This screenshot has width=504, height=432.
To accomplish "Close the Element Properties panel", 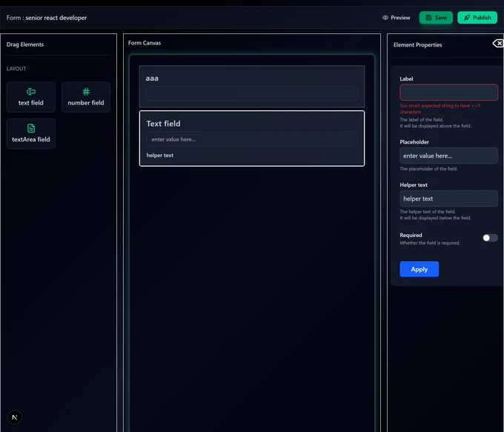I will (x=498, y=44).
